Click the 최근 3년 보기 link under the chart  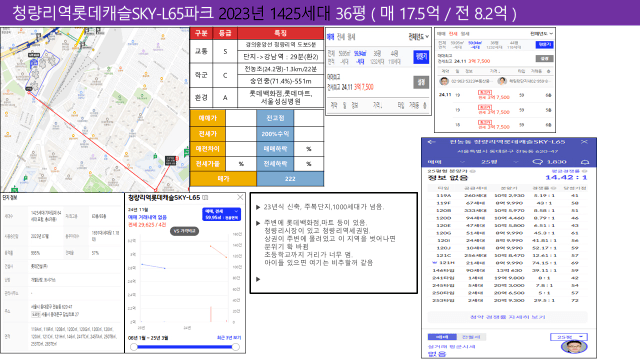[229, 338]
